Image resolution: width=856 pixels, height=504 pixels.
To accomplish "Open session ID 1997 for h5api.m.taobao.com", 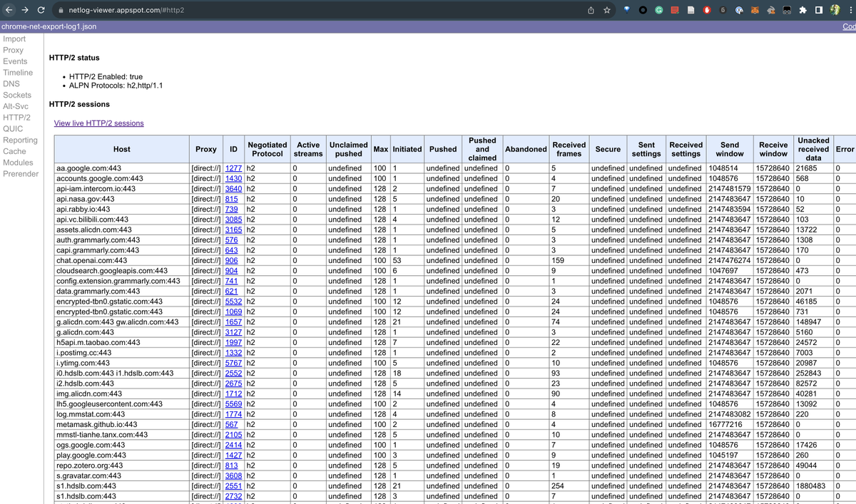I will [x=233, y=343].
